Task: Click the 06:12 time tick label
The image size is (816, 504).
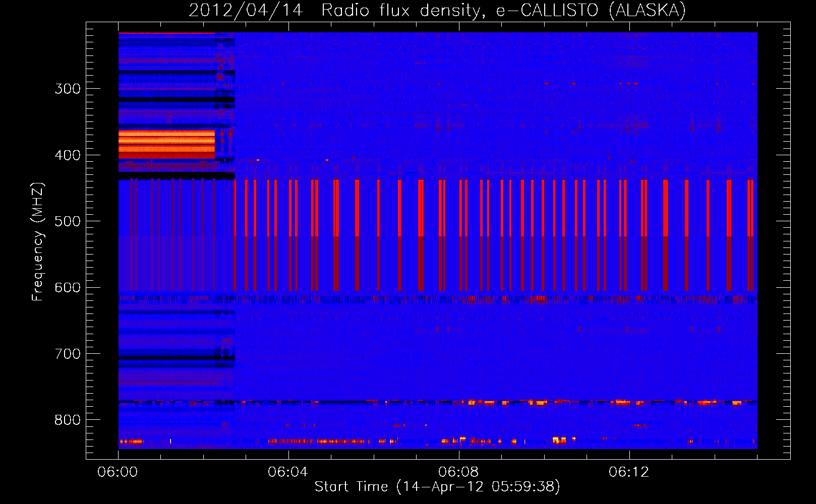Action: coord(629,472)
